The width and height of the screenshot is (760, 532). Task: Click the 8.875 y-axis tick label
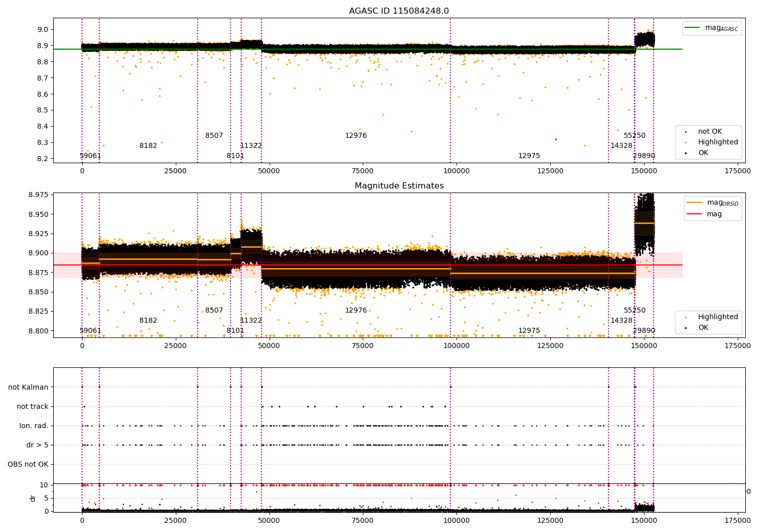[x=39, y=273]
